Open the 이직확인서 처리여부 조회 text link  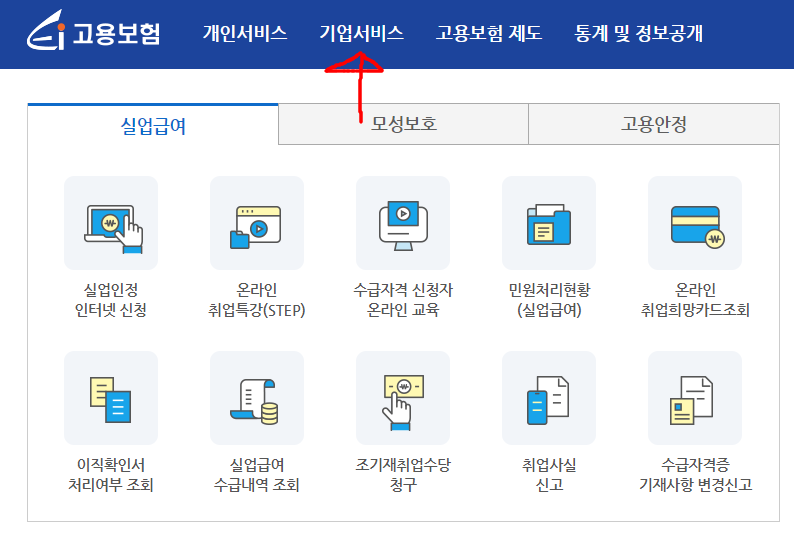[x=111, y=474]
